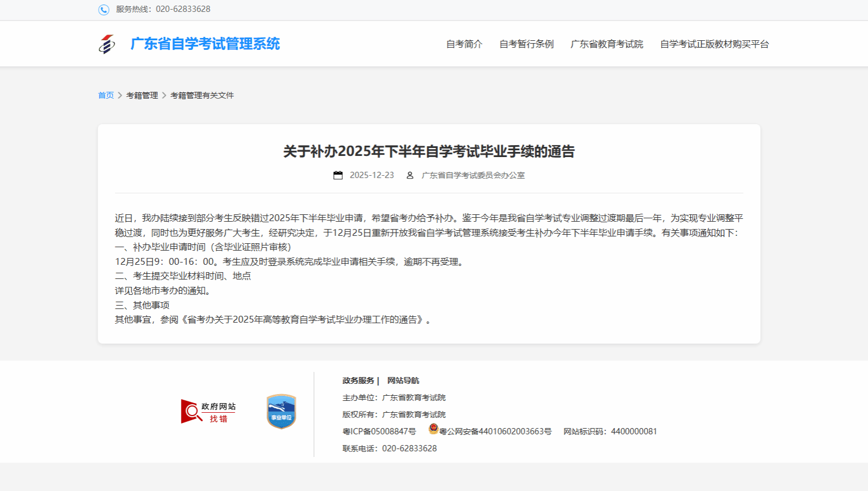Click the 粤公网安备44010602003663号 link
This screenshot has width=868, height=491.
pos(495,431)
